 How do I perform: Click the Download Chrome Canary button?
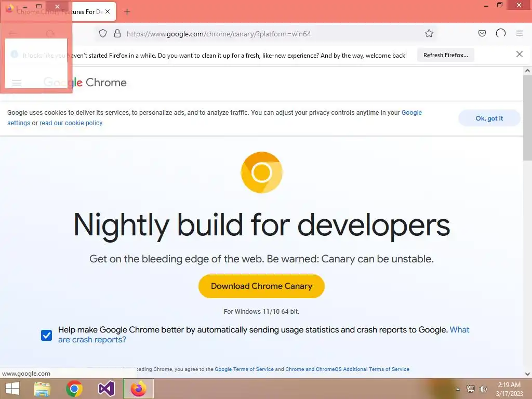pos(261,286)
